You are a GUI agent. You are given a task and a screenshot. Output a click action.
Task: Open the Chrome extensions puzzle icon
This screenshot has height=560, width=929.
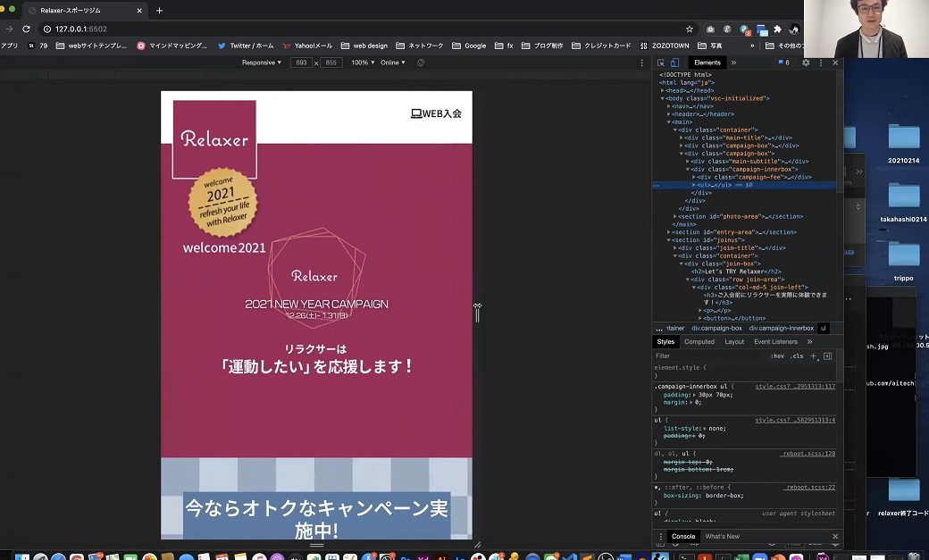[777, 29]
